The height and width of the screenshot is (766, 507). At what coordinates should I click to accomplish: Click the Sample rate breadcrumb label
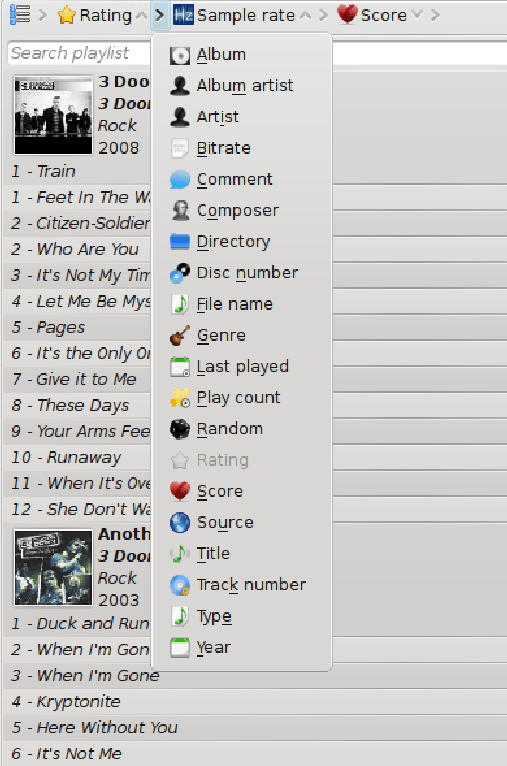pos(246,16)
